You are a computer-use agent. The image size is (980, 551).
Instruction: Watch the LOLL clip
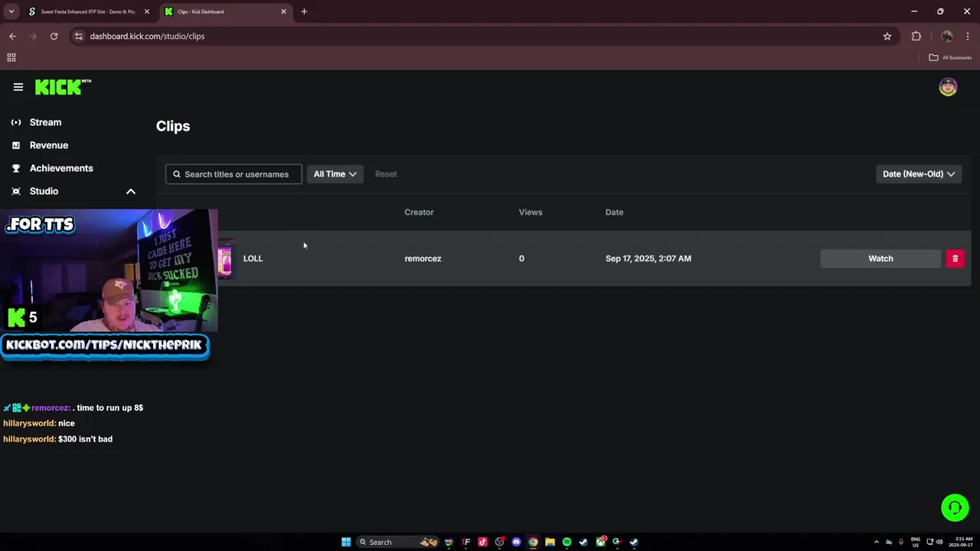coord(880,259)
